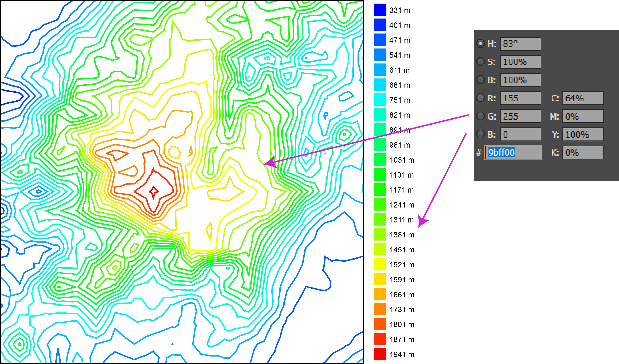Image resolution: width=619 pixels, height=364 pixels.
Task: Click the 1941 m red legend swatch
Action: pos(380,354)
